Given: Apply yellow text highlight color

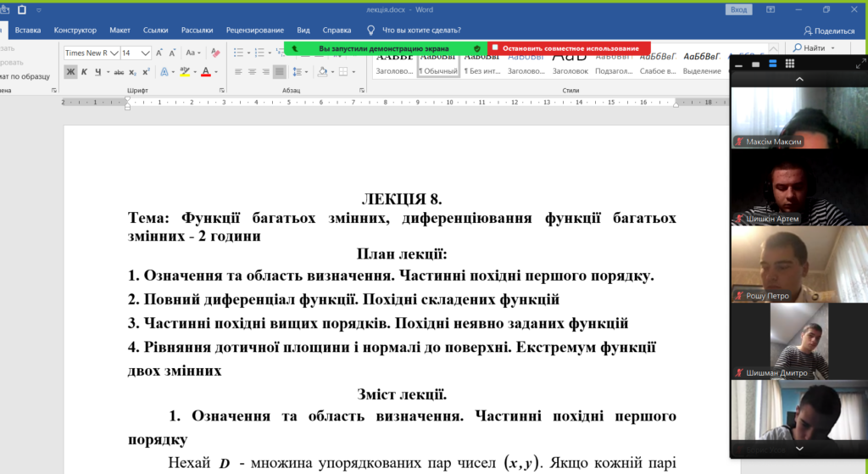Looking at the screenshot, I should (x=185, y=72).
